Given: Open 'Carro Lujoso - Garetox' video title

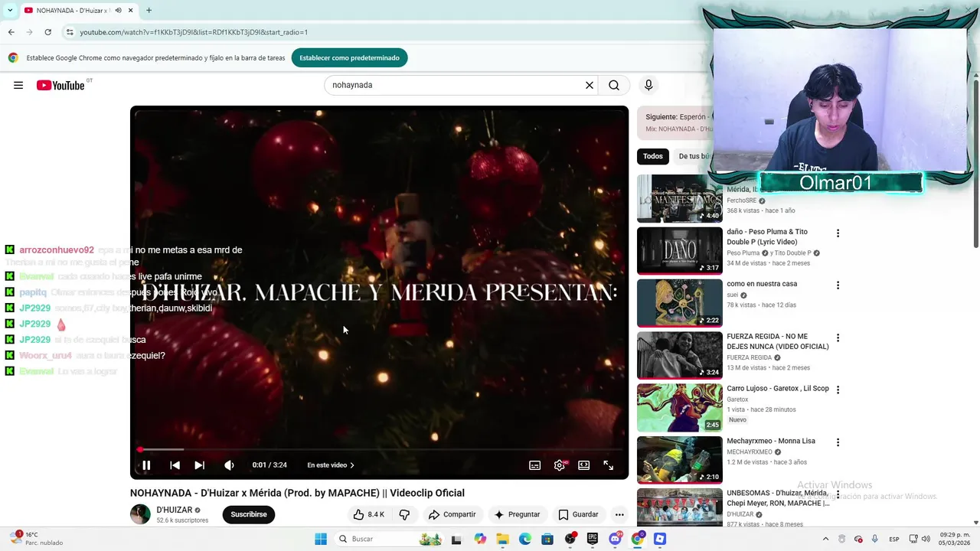Looking at the screenshot, I should 778,389.
